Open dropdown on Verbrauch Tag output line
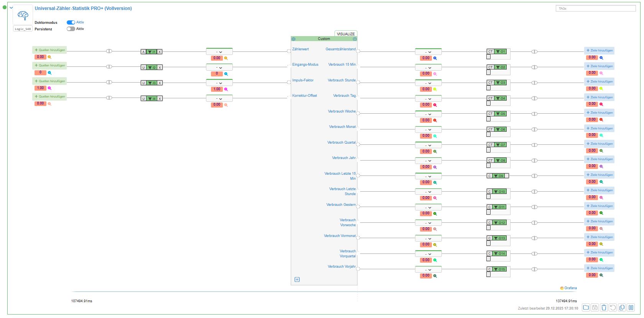This screenshot has height=318, width=644. pyautogui.click(x=428, y=99)
